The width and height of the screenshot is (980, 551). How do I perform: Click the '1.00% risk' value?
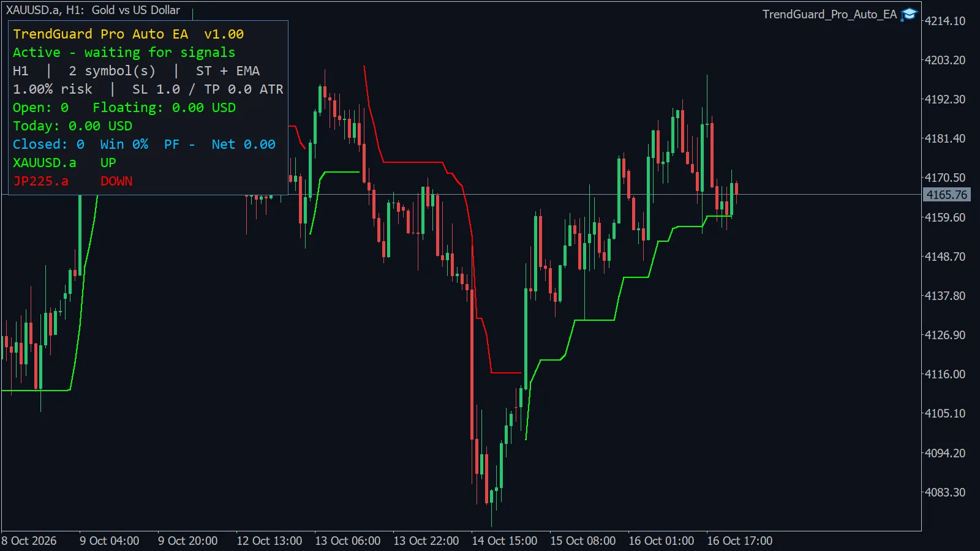(53, 89)
